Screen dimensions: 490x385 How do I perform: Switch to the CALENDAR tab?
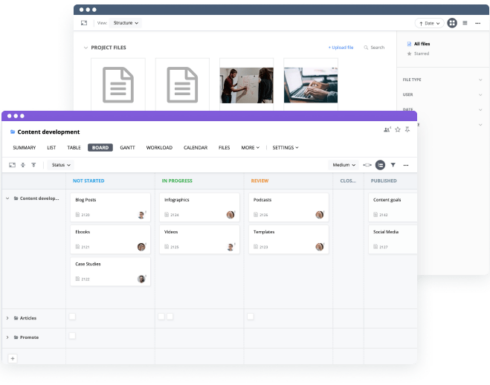coord(196,148)
